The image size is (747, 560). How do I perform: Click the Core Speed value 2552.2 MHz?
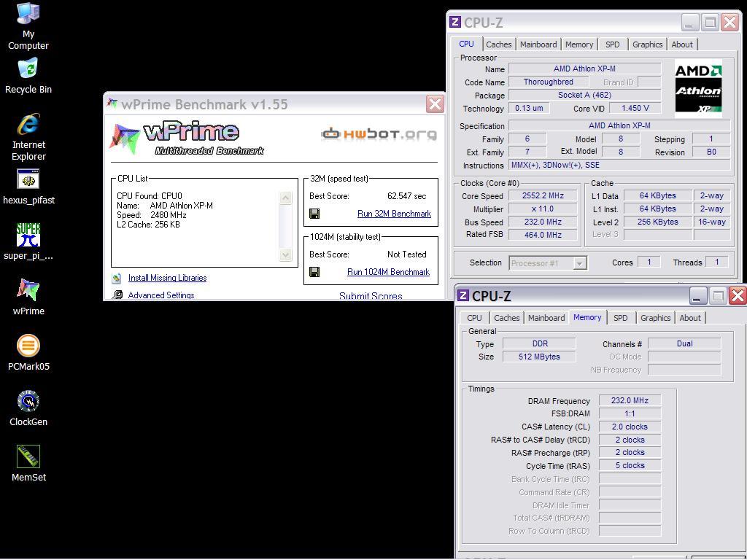[x=543, y=195]
